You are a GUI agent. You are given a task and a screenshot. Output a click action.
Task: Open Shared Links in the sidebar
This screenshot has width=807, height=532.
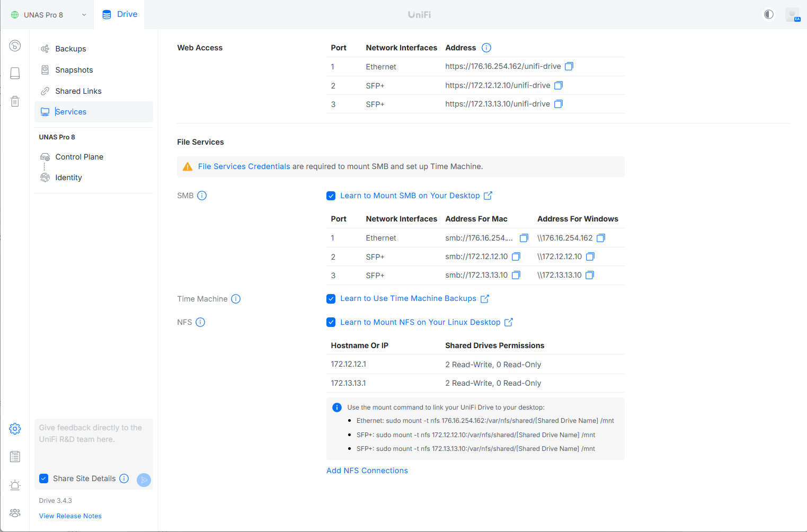point(78,91)
